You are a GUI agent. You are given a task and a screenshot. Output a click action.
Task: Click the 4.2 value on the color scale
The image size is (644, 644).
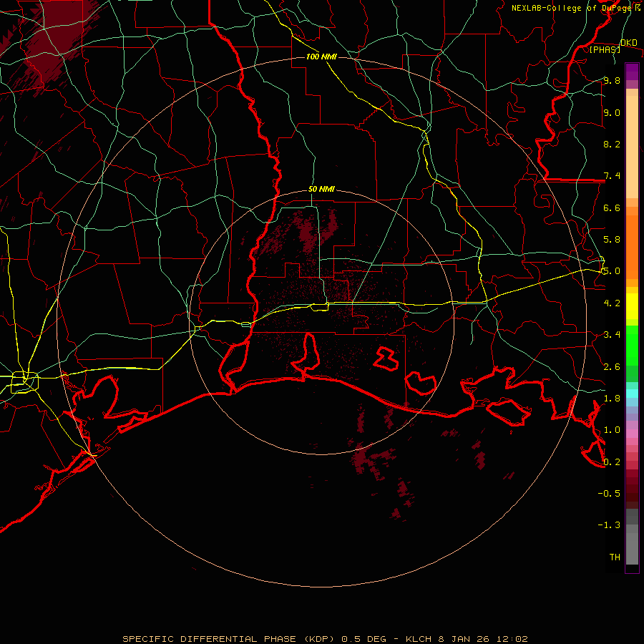612,303
